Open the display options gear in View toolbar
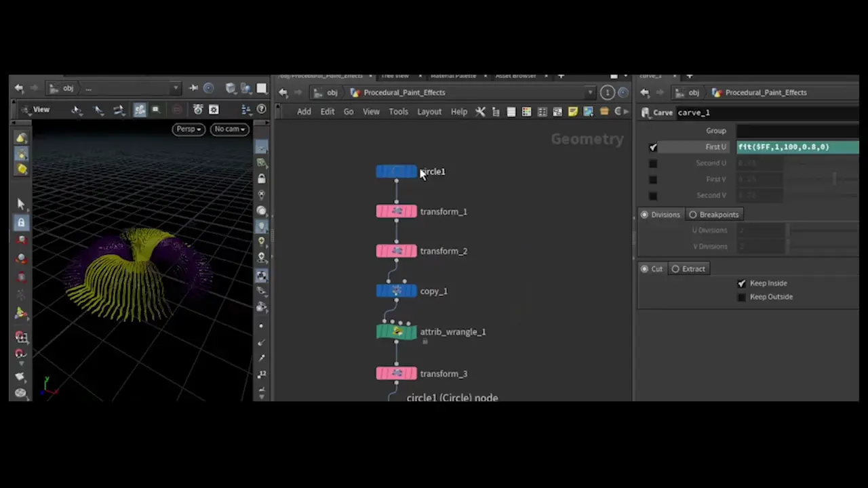Image resolution: width=868 pixels, height=488 pixels. click(x=214, y=110)
